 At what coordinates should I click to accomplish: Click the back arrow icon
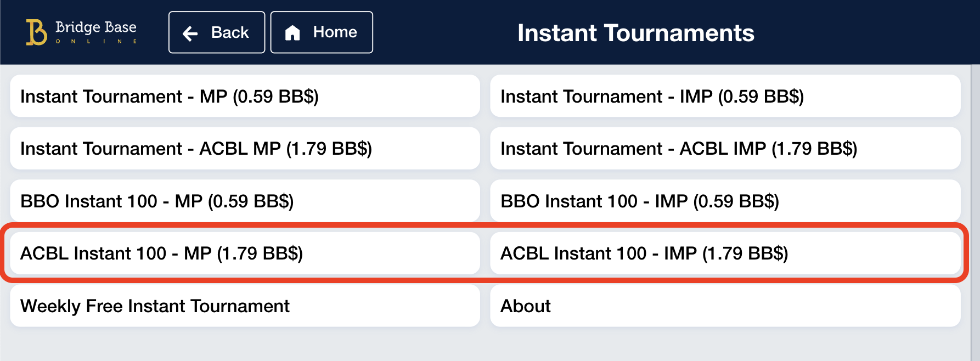189,33
